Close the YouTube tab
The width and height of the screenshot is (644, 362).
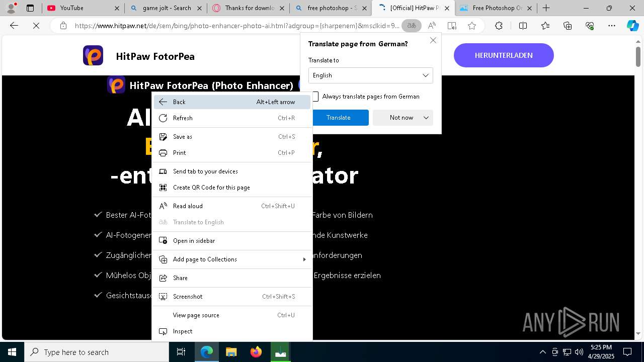(x=117, y=8)
